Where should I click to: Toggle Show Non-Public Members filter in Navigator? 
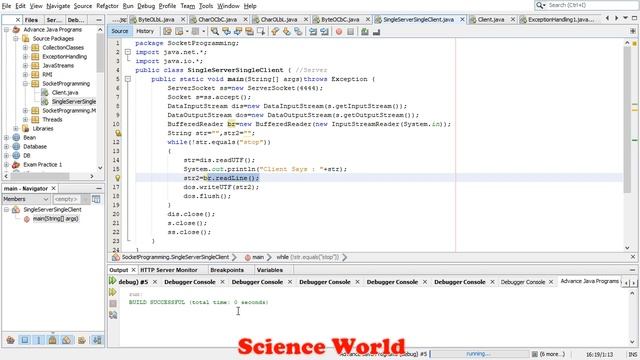[x=53, y=340]
